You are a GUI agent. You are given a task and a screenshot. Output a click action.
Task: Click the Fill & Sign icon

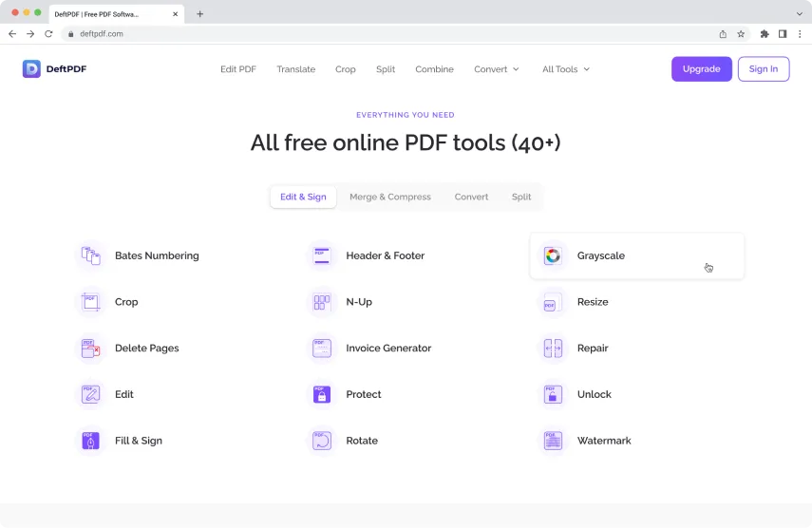click(90, 441)
